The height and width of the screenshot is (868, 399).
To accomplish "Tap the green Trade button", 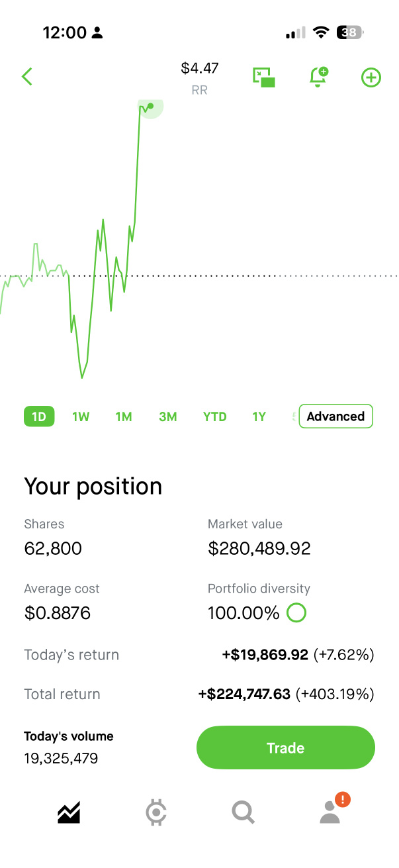I will [286, 747].
